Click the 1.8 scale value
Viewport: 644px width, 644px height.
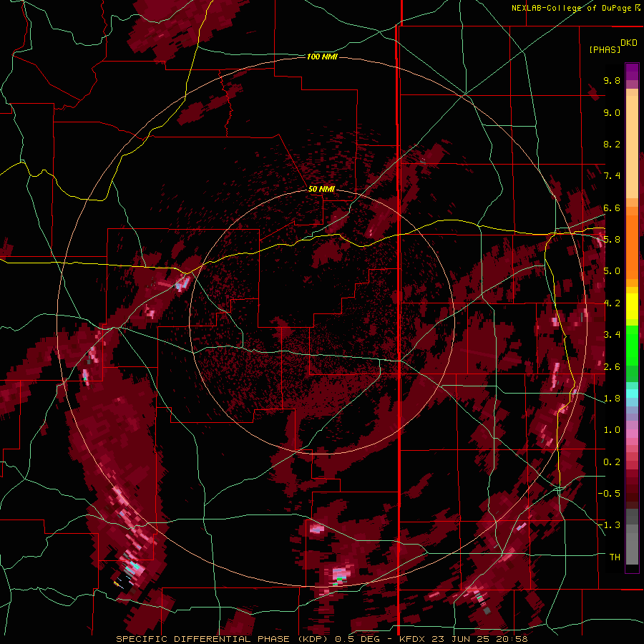(612, 399)
